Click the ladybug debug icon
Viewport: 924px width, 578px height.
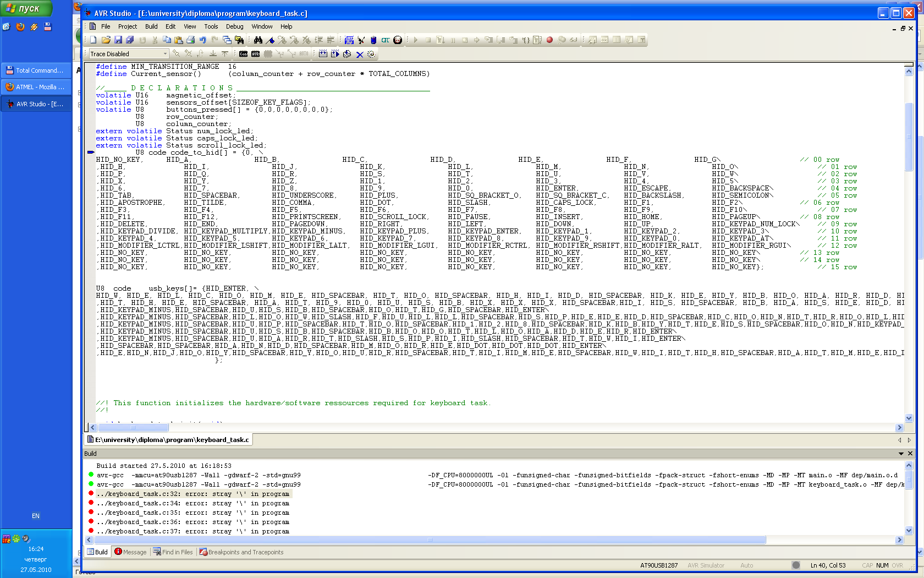398,40
